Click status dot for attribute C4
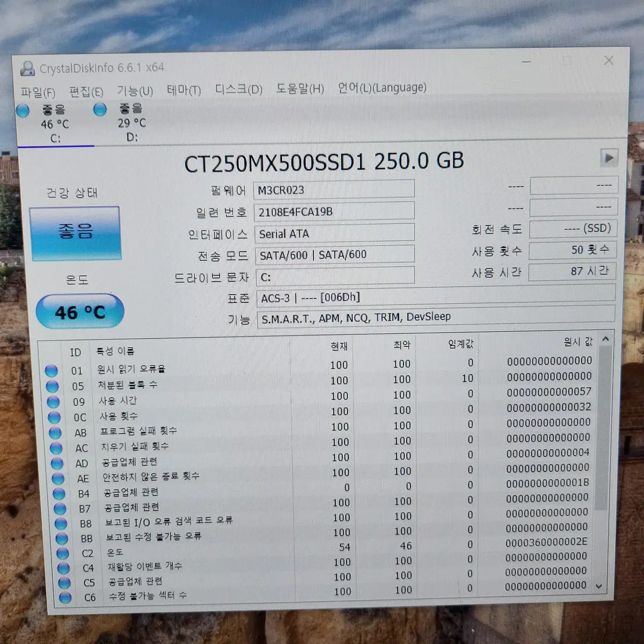The image size is (644, 644). tap(64, 568)
